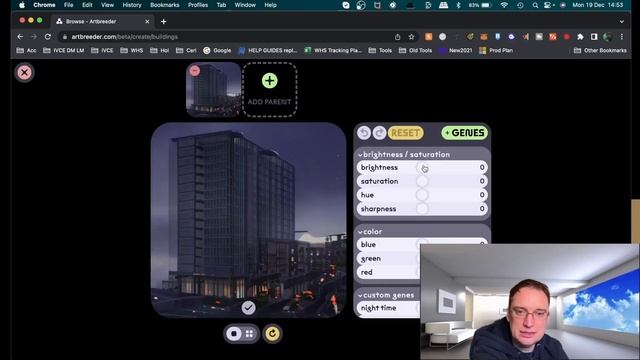Open the Bookmarks menu
640x360 pixels.
coord(164,5)
